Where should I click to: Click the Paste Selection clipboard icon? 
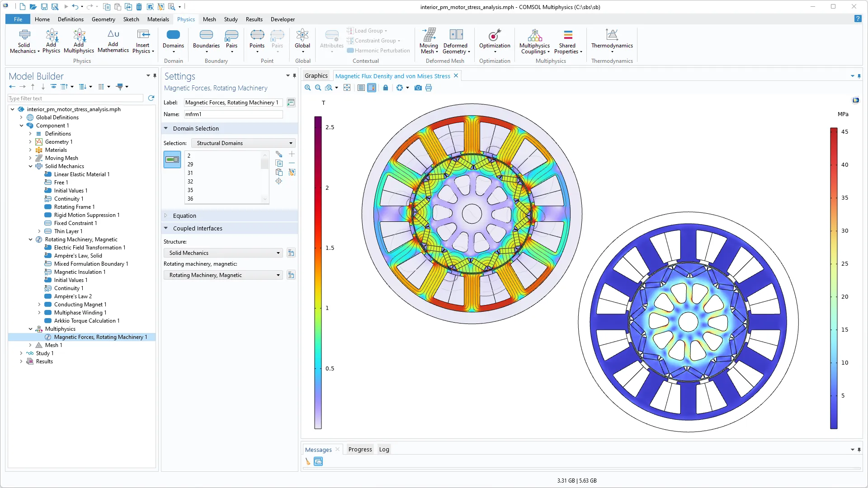click(x=279, y=172)
